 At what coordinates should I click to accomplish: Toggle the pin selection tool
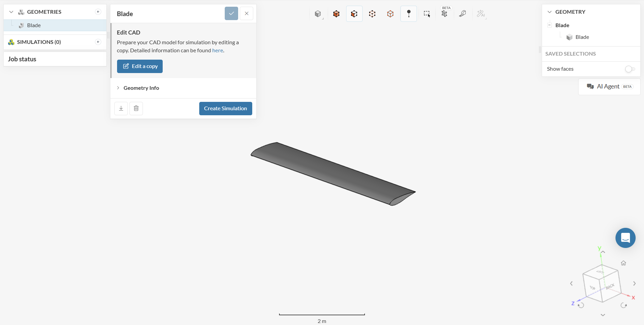pyautogui.click(x=409, y=14)
